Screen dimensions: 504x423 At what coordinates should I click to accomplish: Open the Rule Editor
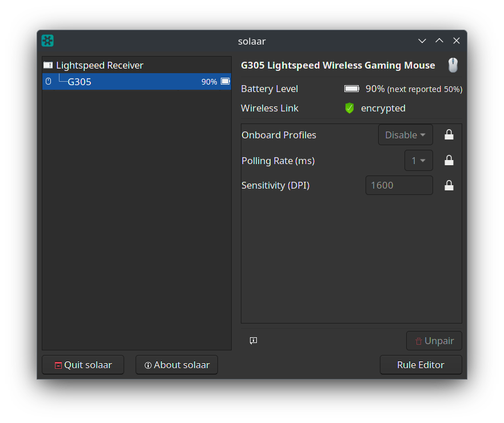(421, 364)
